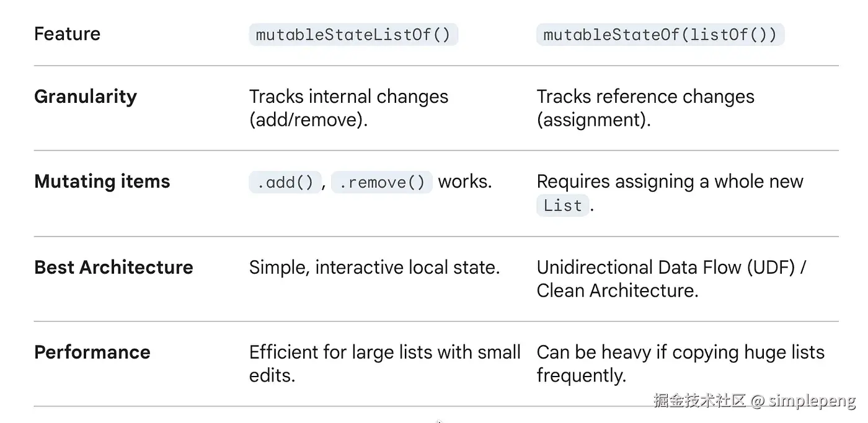
Task: Click the .remove() code chip
Action: (381, 182)
